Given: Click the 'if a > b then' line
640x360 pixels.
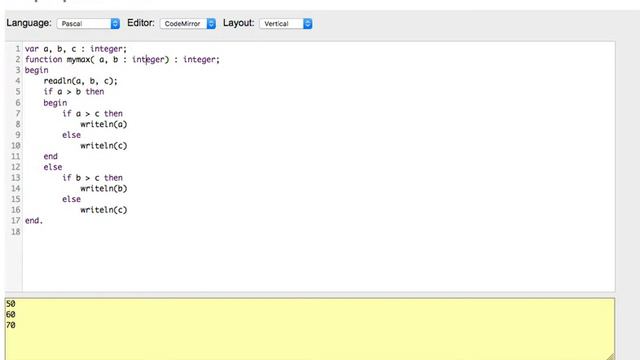Looking at the screenshot, I should pos(74,92).
